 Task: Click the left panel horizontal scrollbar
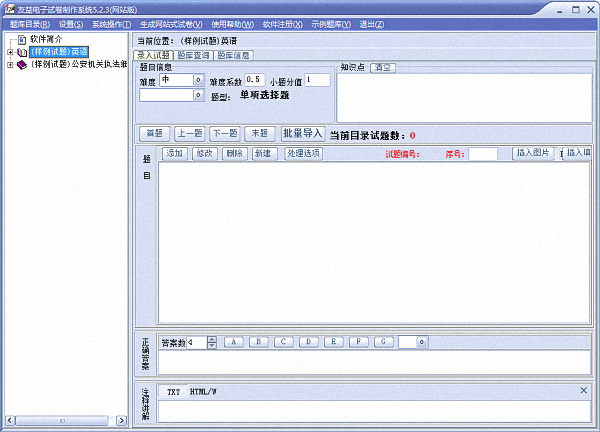click(x=65, y=420)
